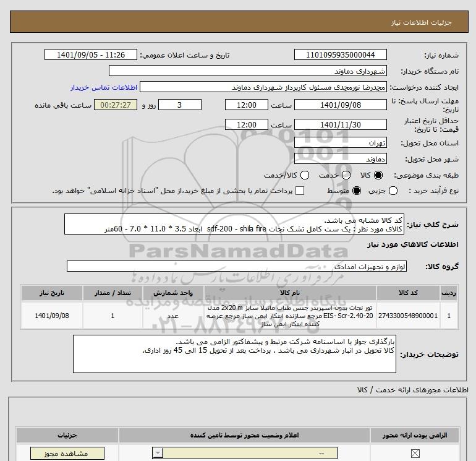476x461 pixels.
Task: Click the شهر محل تحویل field دماوند
Action: pyautogui.click(x=340, y=158)
